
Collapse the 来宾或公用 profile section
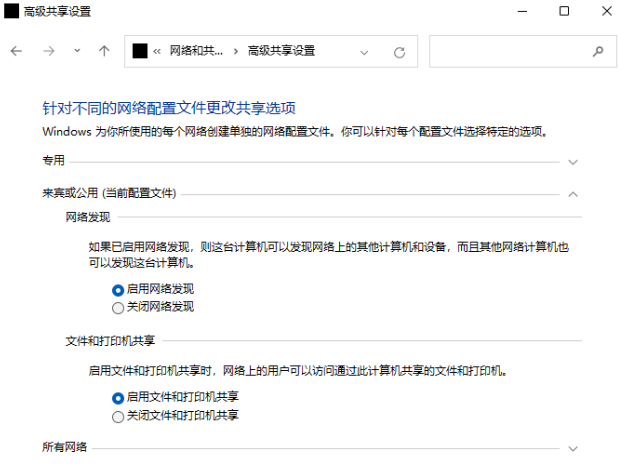pos(573,193)
